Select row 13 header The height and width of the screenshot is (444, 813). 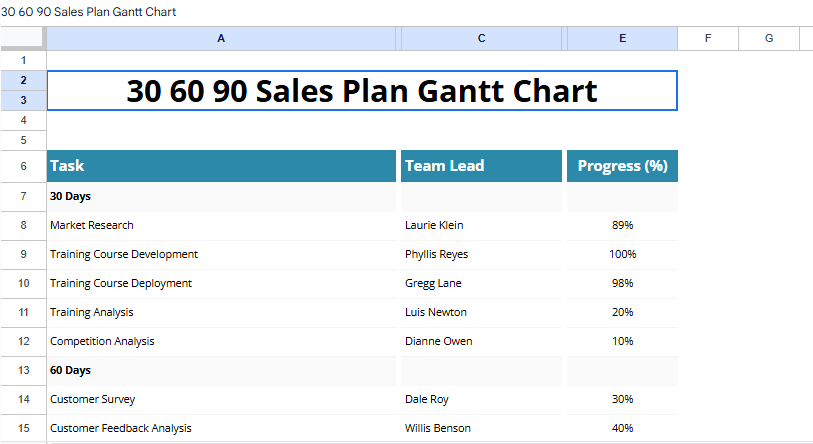(23, 370)
